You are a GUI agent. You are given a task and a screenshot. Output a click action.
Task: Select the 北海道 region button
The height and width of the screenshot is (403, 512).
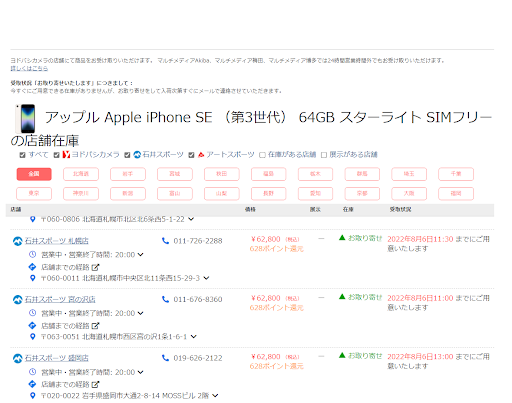(x=81, y=174)
